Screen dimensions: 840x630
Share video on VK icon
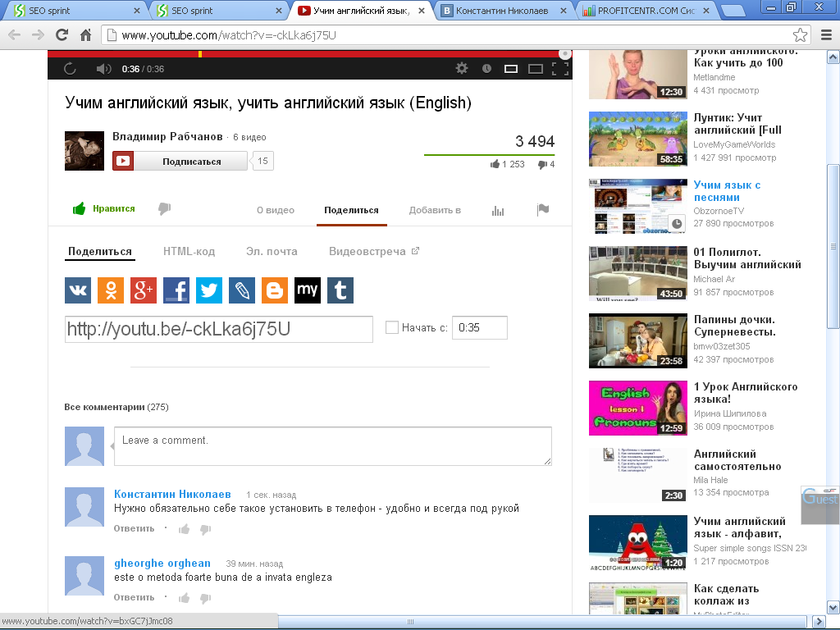78,290
